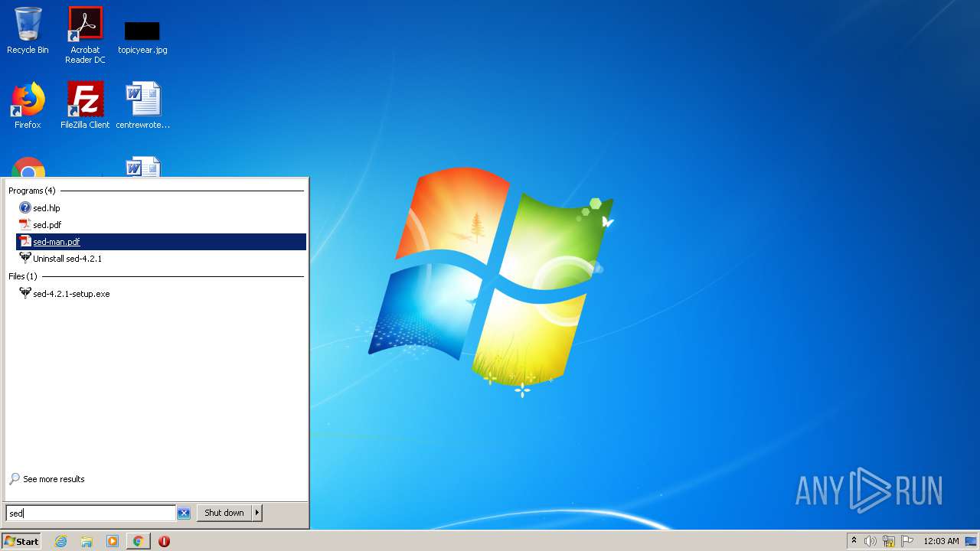Open Action Center flag tray icon
Screen dimensions: 980x551
907,541
